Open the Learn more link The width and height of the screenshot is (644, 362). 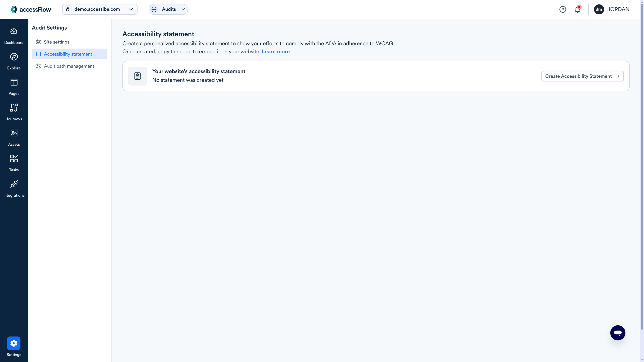(x=276, y=51)
